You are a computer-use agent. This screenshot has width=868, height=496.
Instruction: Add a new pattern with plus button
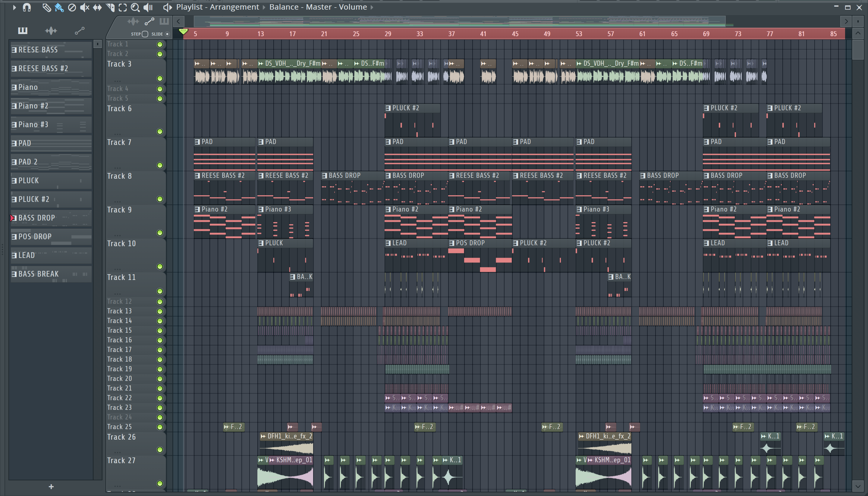(x=51, y=487)
